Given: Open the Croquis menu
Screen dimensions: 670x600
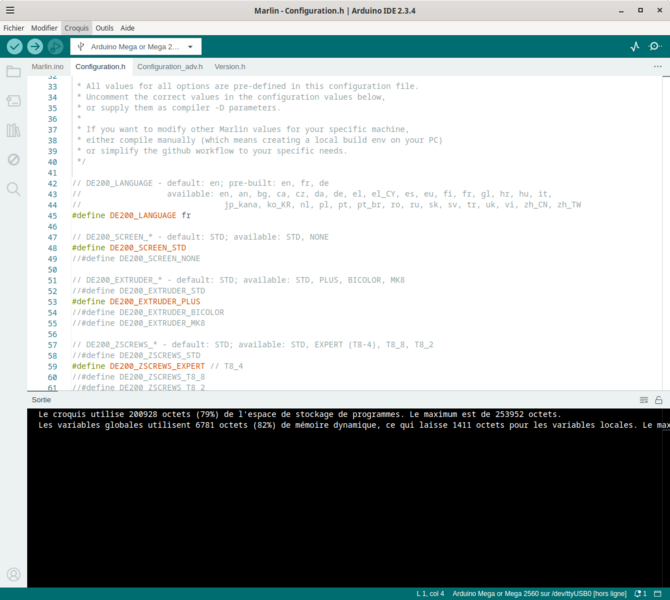Looking at the screenshot, I should coord(76,28).
